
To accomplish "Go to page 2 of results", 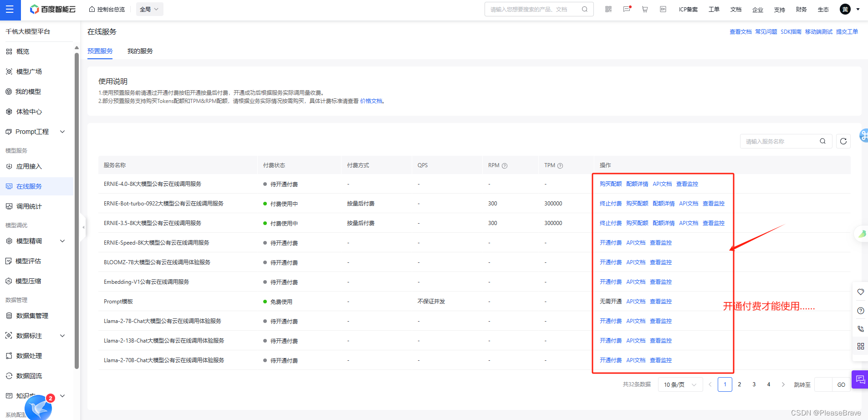I will (740, 384).
